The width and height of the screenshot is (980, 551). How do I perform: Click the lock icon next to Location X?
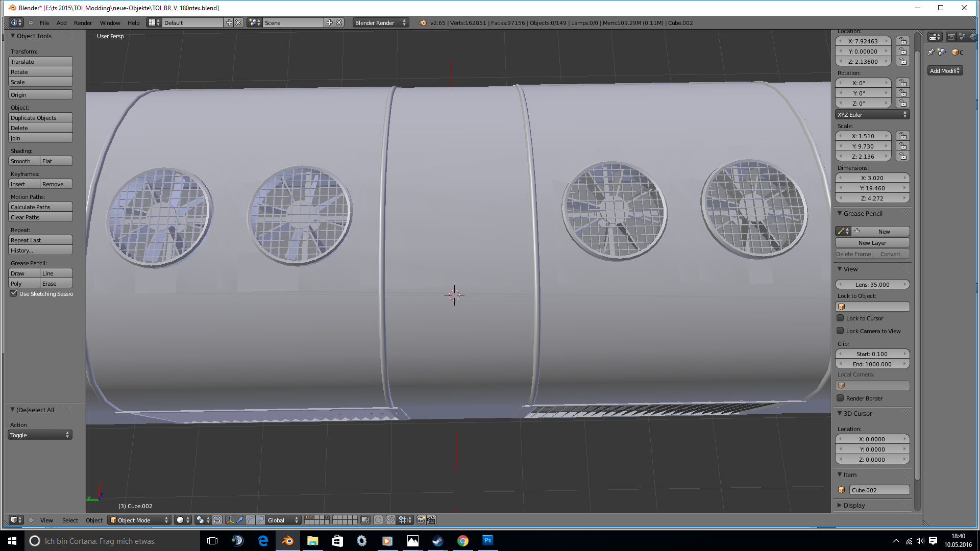(x=903, y=41)
